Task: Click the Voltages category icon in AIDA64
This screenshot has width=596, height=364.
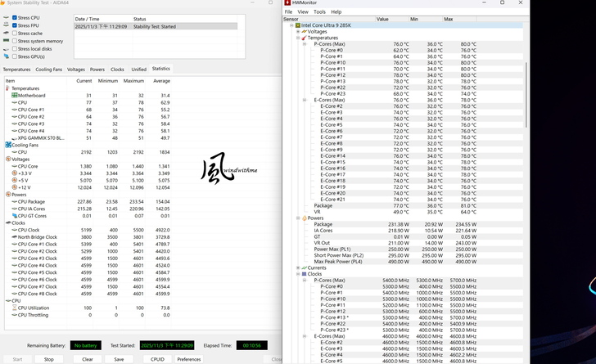Action: coord(8,160)
